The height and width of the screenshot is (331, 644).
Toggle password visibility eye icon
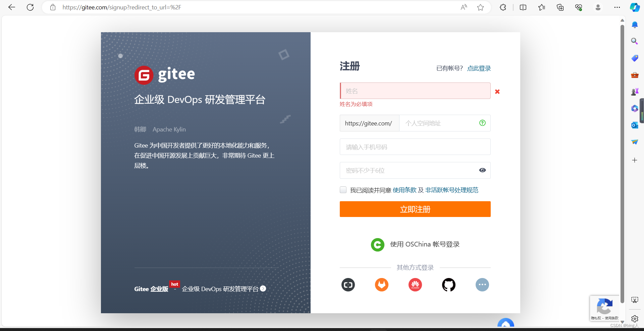(482, 170)
